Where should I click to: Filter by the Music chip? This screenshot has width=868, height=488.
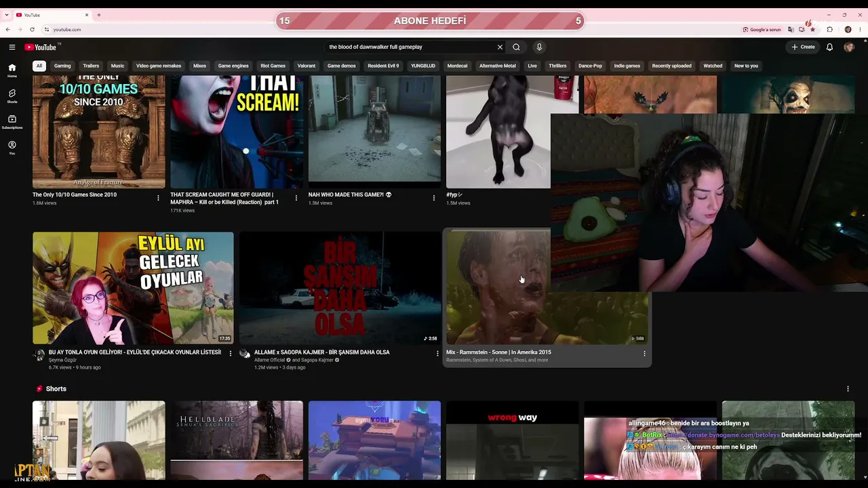(118, 66)
